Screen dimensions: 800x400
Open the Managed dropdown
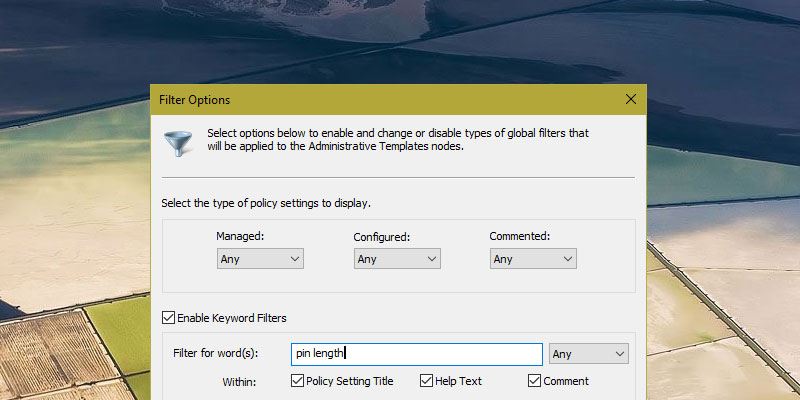pyautogui.click(x=259, y=259)
